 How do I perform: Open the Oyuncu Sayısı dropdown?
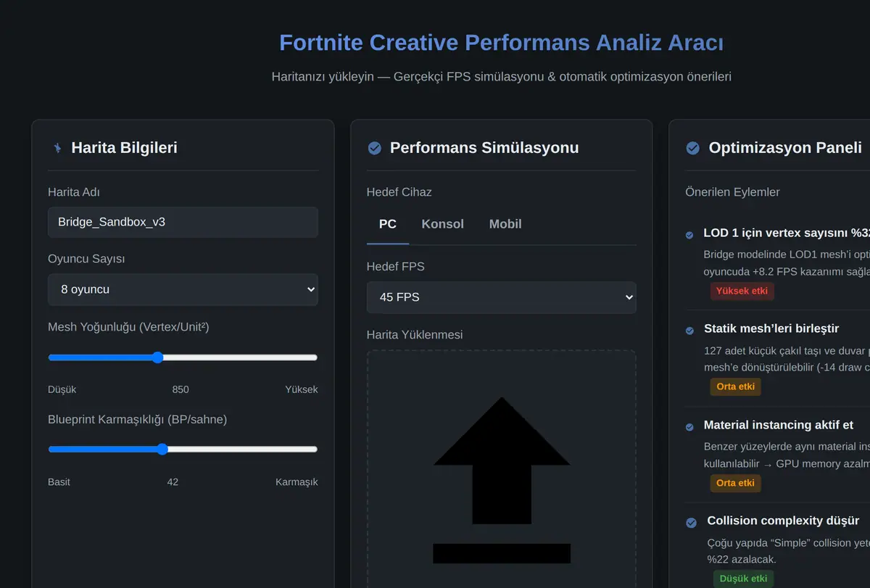(183, 289)
